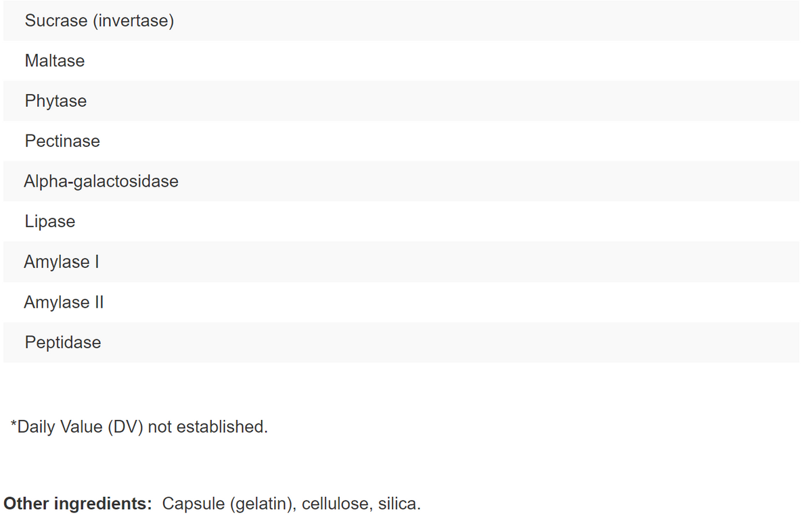Viewport: 812px width, 522px height.
Task: Click the word gelatin in parentheses
Action: (x=261, y=504)
